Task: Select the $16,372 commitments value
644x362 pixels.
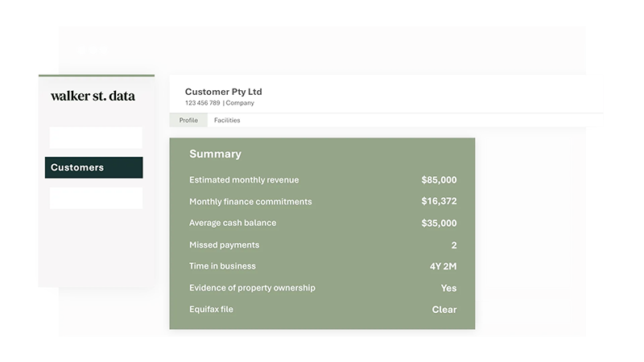Action: pos(439,202)
